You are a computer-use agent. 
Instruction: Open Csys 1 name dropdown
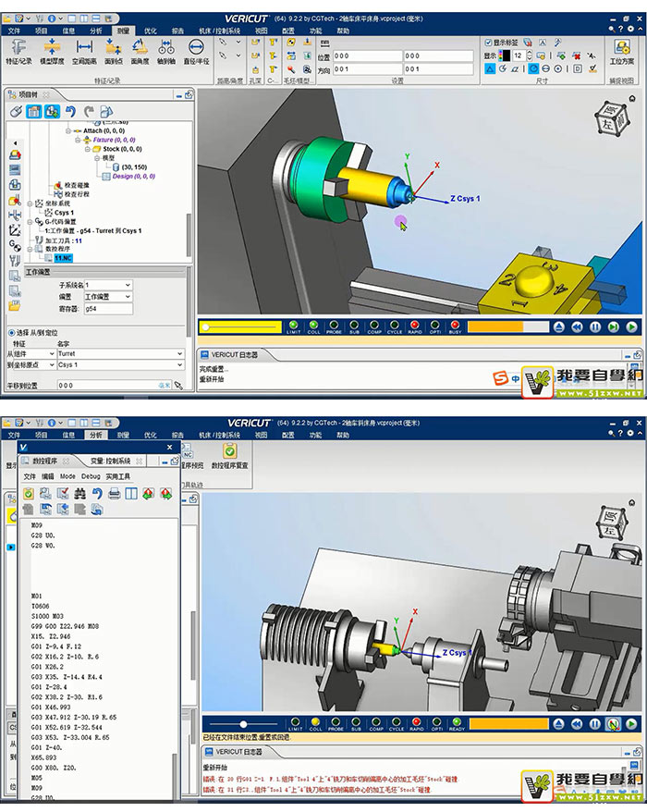[120, 365]
